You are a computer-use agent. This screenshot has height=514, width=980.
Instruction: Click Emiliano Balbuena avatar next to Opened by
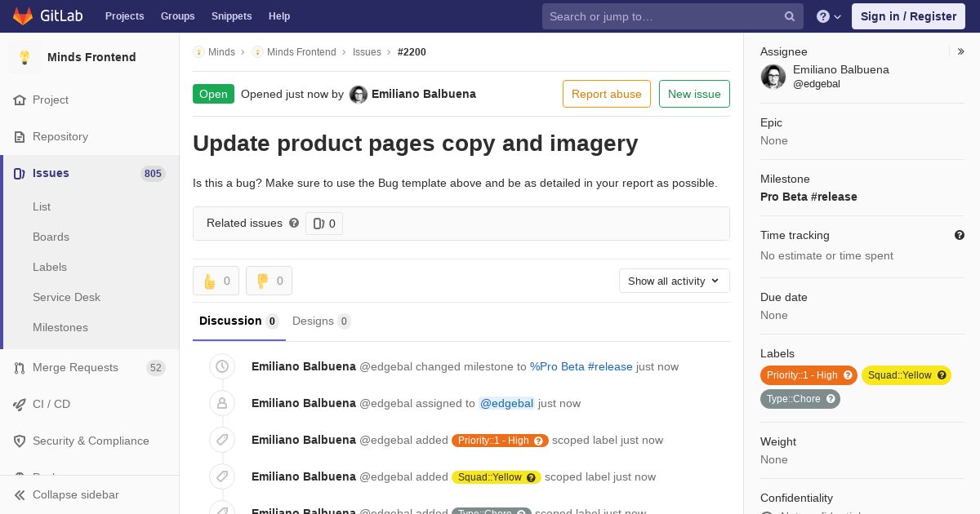tap(359, 95)
